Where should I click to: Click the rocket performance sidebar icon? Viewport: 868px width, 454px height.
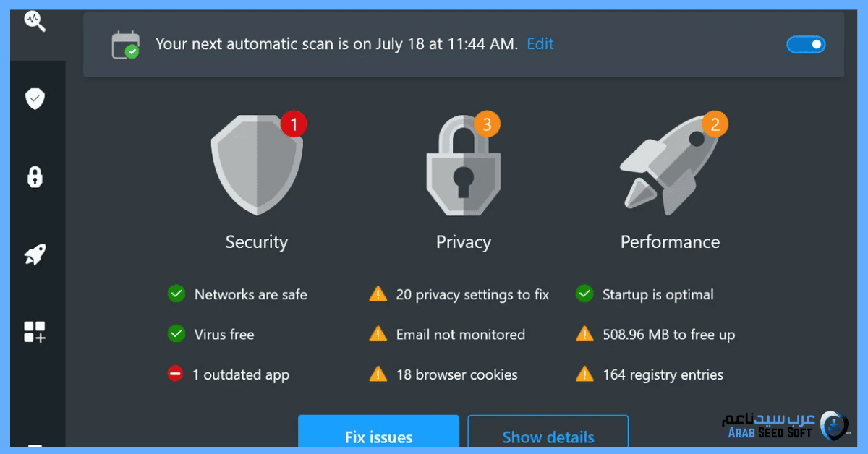(x=35, y=254)
